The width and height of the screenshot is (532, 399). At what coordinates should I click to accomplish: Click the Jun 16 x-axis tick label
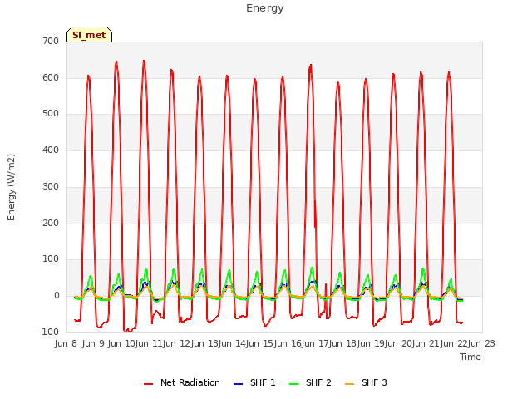[x=288, y=343]
